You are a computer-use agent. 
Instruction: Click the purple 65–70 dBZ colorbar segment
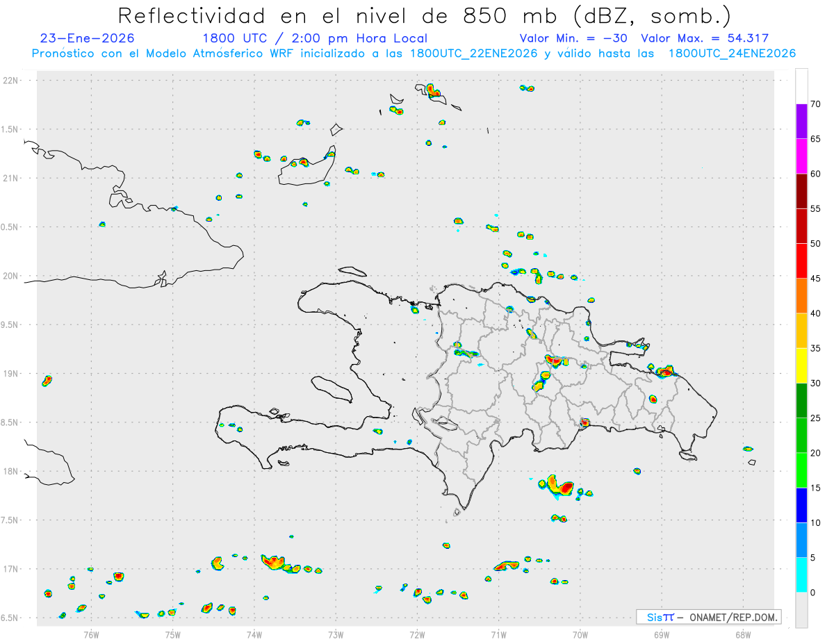[801, 121]
